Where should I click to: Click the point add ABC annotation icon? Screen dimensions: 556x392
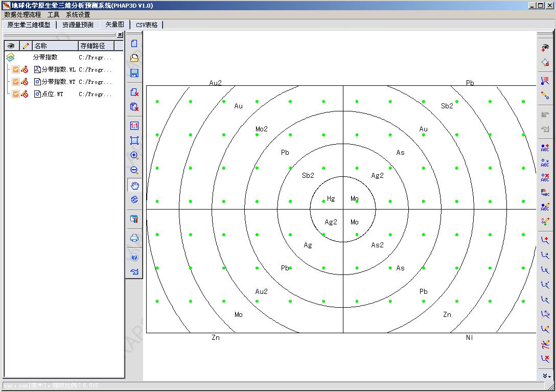tap(545, 148)
